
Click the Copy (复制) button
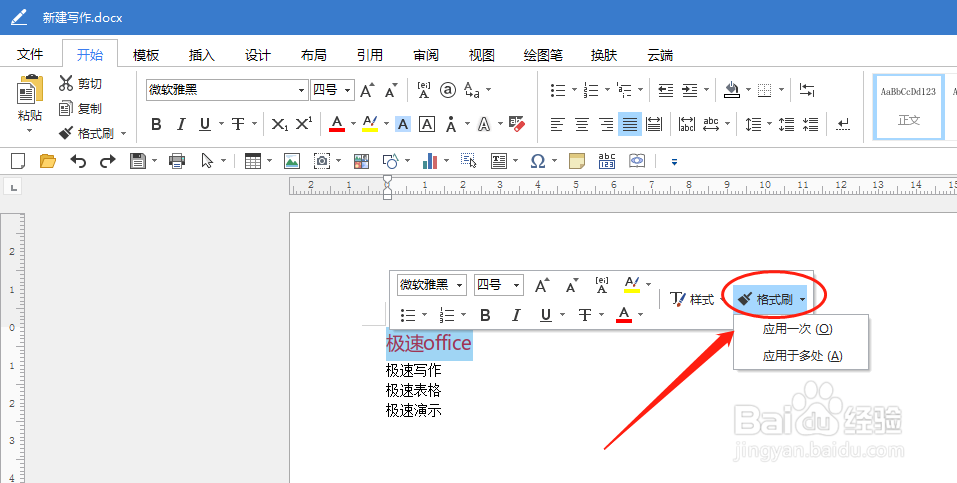[x=80, y=109]
